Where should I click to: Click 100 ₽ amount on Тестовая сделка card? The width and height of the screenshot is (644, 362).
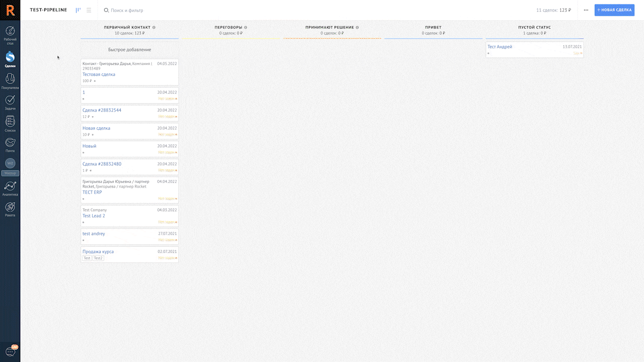coord(87,81)
